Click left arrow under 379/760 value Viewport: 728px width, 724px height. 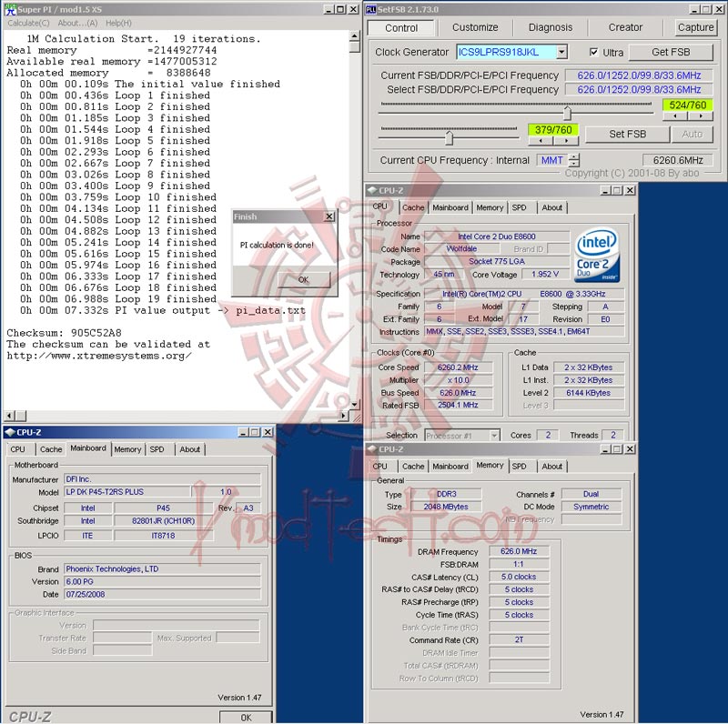(x=541, y=140)
